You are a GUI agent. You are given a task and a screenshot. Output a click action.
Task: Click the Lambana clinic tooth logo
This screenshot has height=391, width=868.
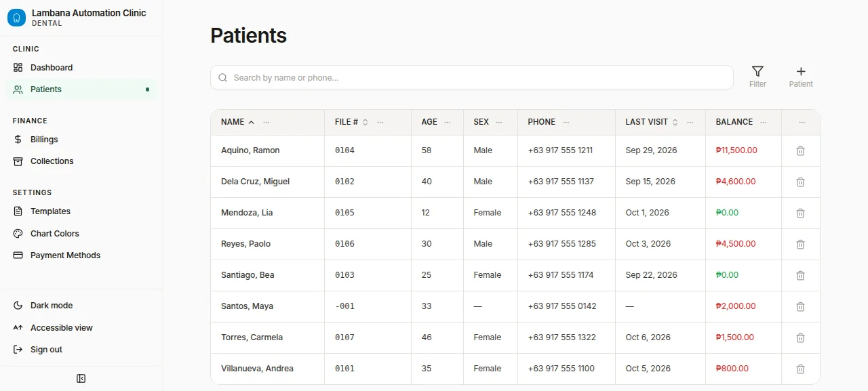16,18
